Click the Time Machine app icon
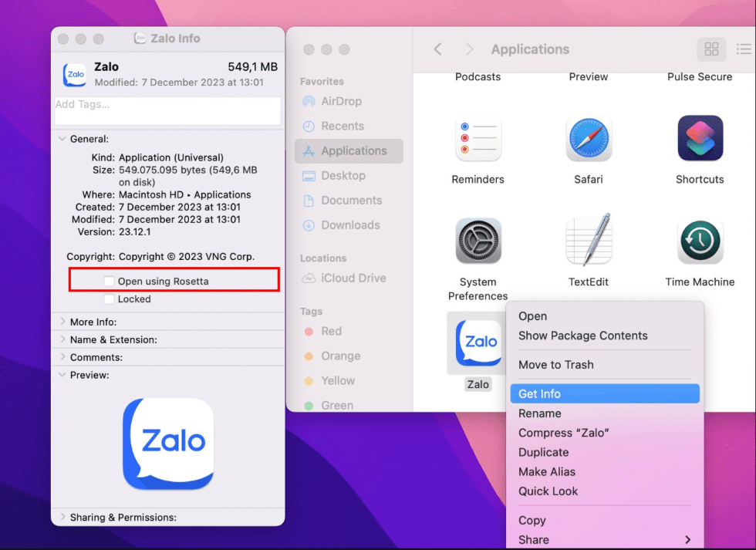Screen dimensions: 756x550 [x=700, y=241]
